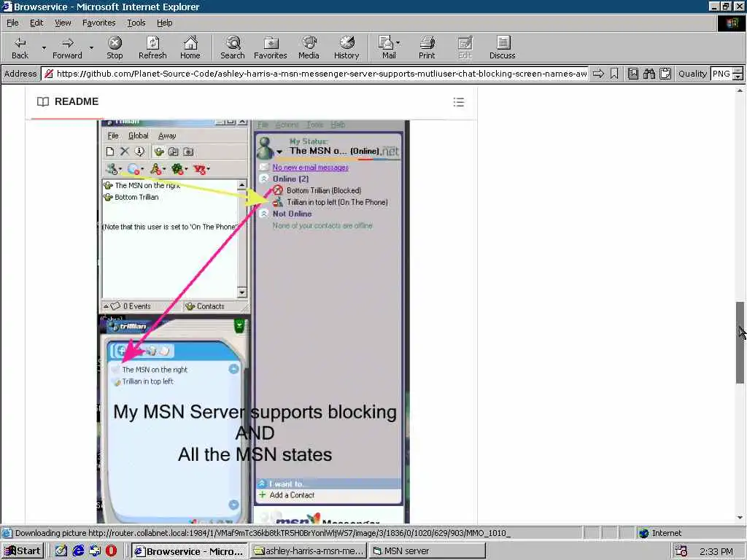Refresh the current page

[152, 47]
